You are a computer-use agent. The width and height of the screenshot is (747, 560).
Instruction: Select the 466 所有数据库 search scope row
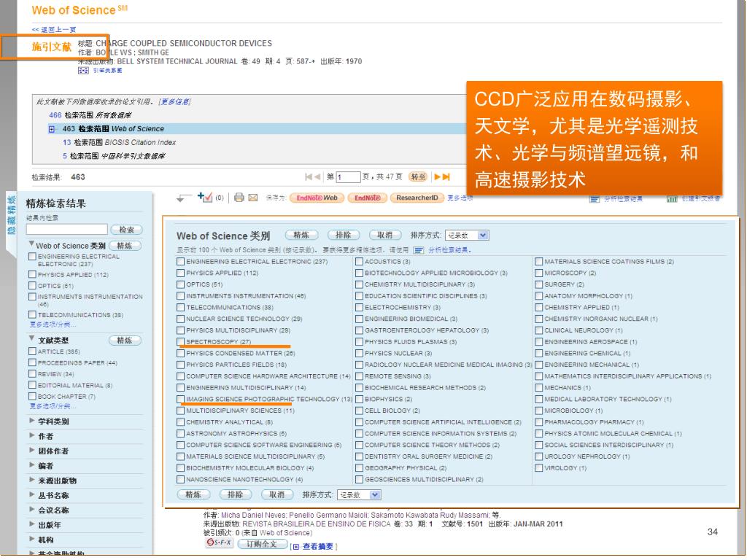pos(90,115)
